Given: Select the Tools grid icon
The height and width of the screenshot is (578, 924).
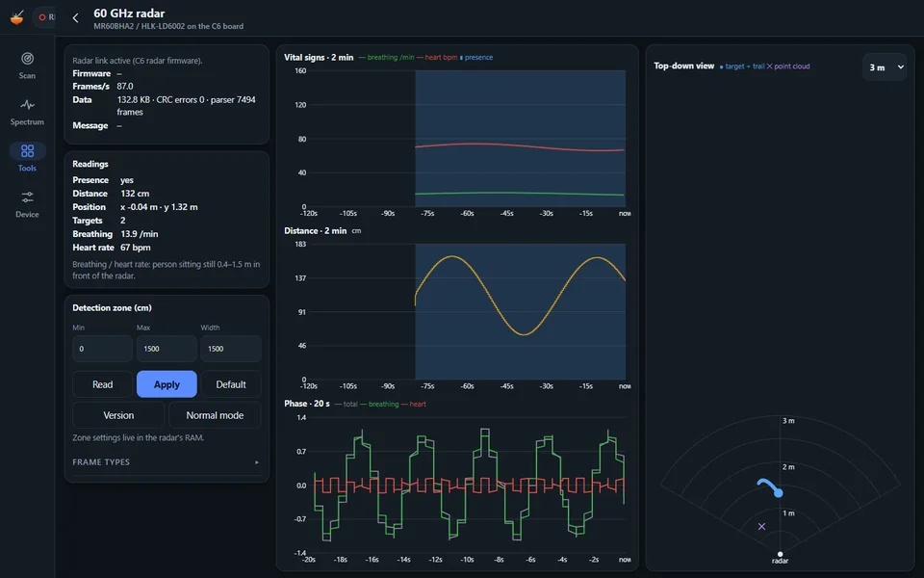Looking at the screenshot, I should coord(27,151).
